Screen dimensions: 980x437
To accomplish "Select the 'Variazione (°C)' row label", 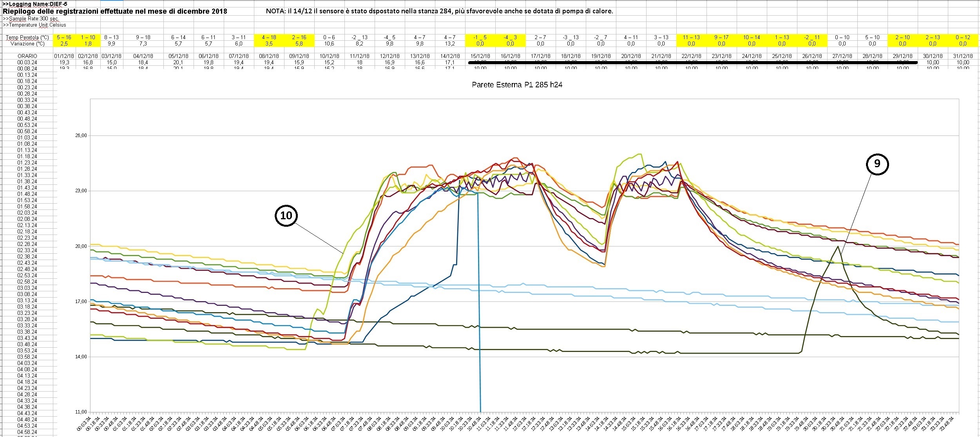I will click(27, 44).
